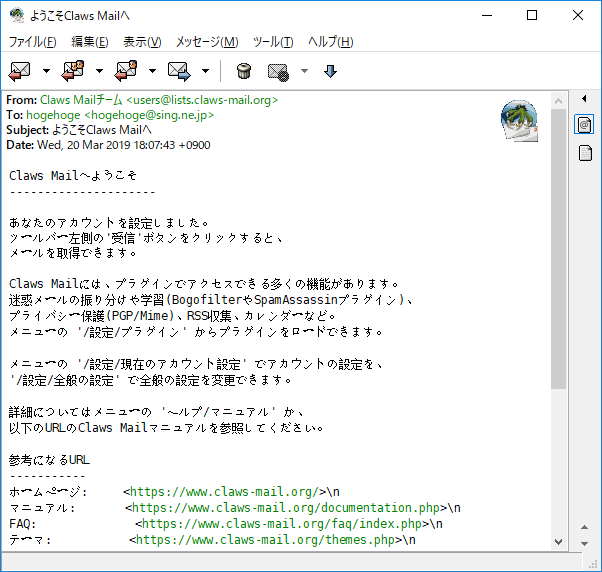Click the Reply to all icon
602x572 pixels.
coord(73,71)
